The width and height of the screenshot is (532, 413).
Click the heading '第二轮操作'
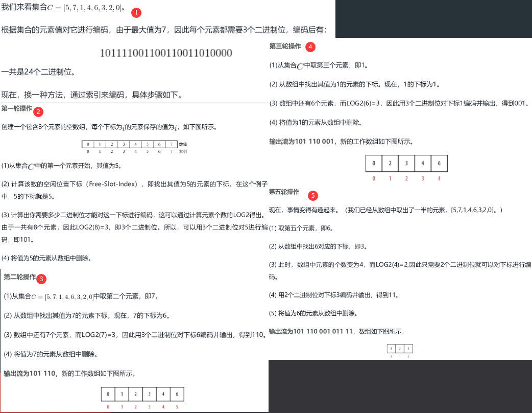coord(19,277)
